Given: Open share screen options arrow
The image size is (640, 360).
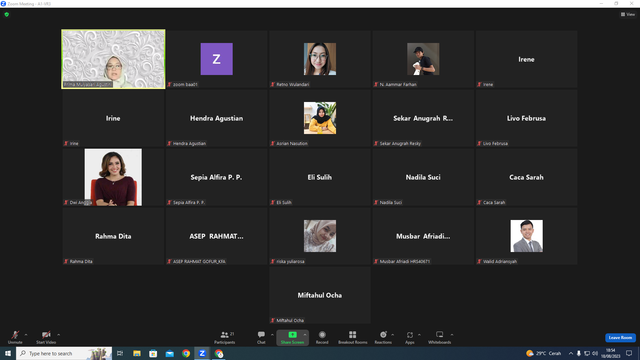Looking at the screenshot, I should pos(305,335).
